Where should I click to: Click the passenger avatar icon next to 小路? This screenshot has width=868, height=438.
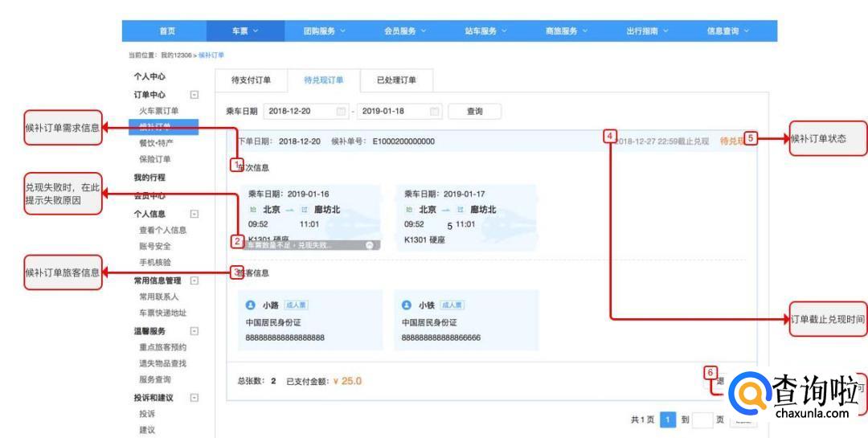(x=250, y=305)
